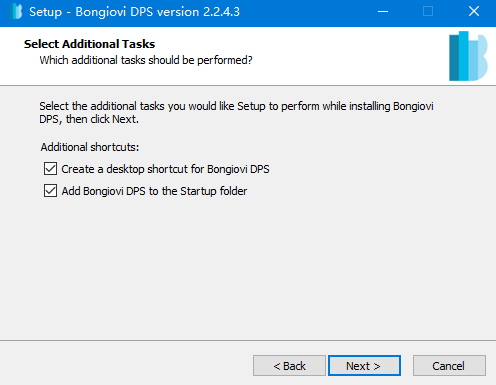Continue with the 'Next >' button
The width and height of the screenshot is (496, 385).
[x=364, y=366]
